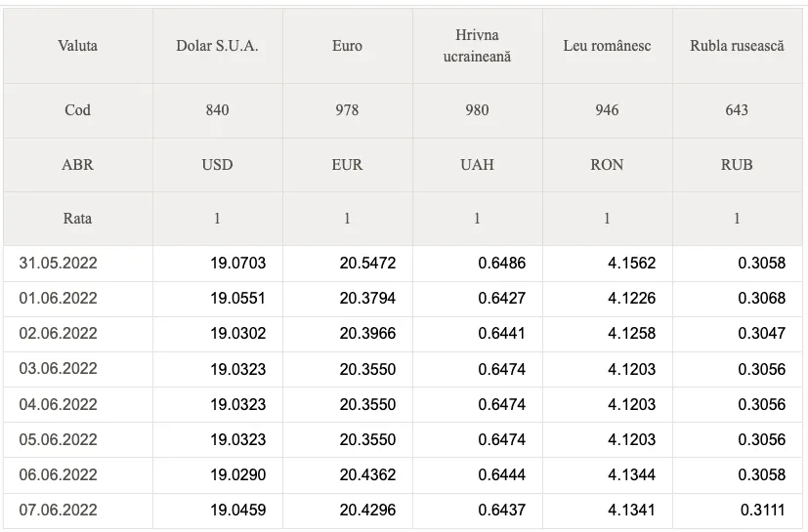Click RUB rate 0.3111
The width and height of the screenshot is (808, 532).
764,510
